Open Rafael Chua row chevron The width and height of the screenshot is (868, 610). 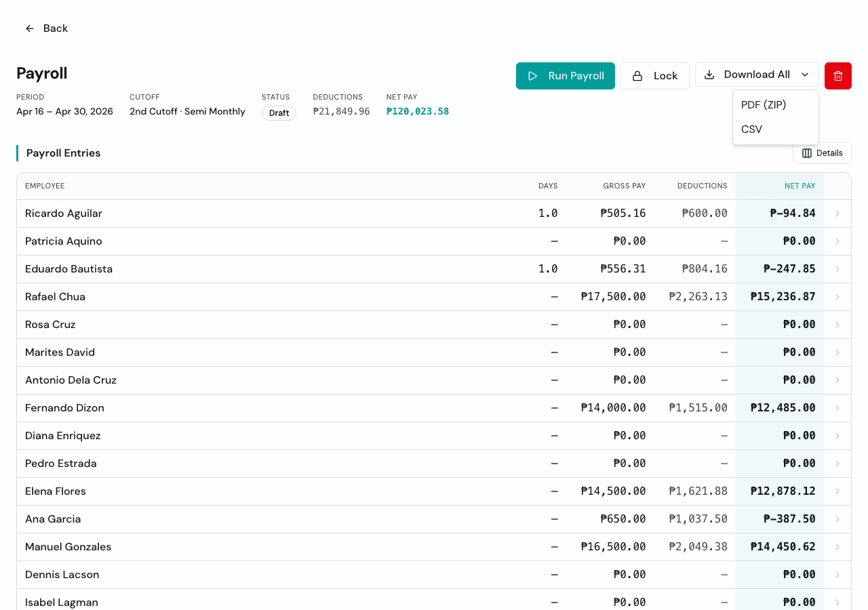837,297
